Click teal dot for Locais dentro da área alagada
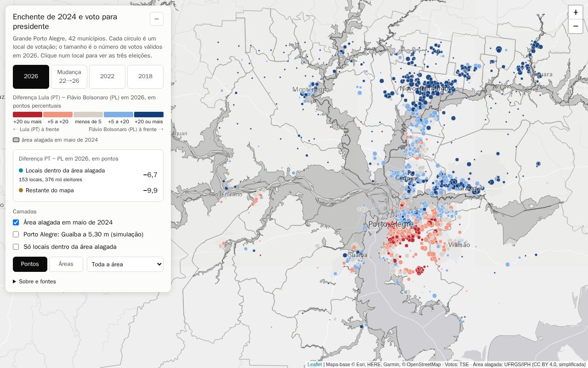 point(21,171)
